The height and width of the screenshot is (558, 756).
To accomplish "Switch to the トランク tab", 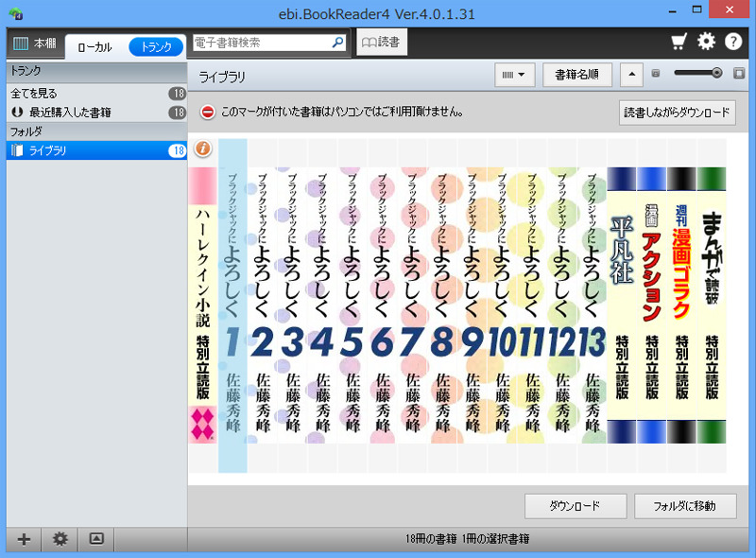I will coord(156,47).
